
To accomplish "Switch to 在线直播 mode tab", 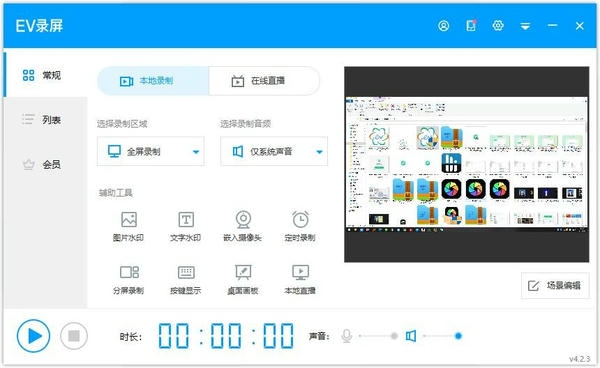I will pyautogui.click(x=264, y=81).
